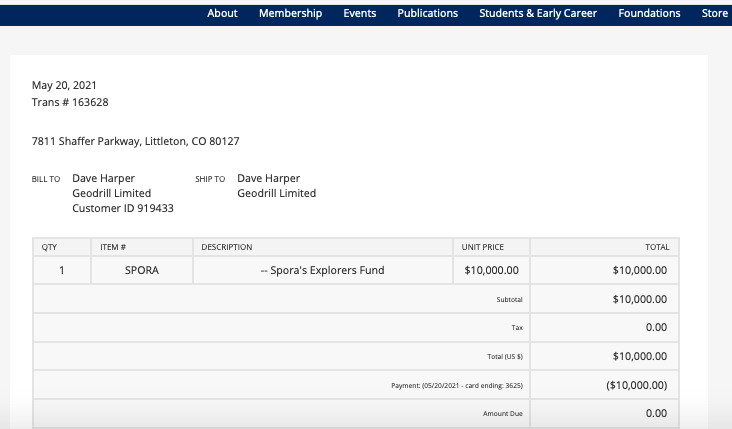Click the May 20, 2021 date
This screenshot has height=429, width=732.
tap(64, 85)
